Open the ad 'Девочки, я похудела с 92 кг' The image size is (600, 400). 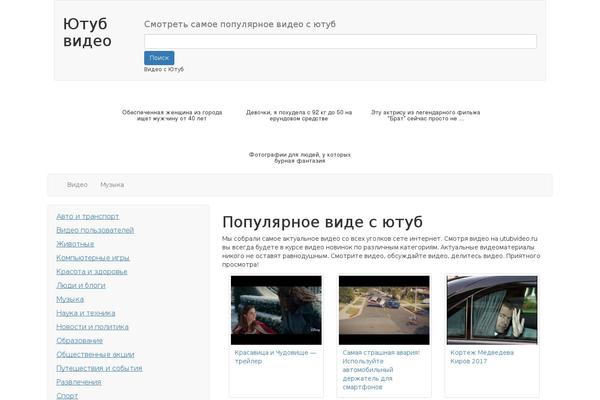point(299,115)
